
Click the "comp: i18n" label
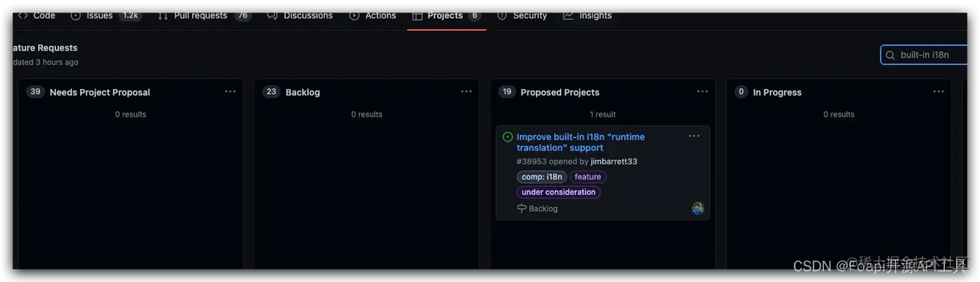point(542,177)
